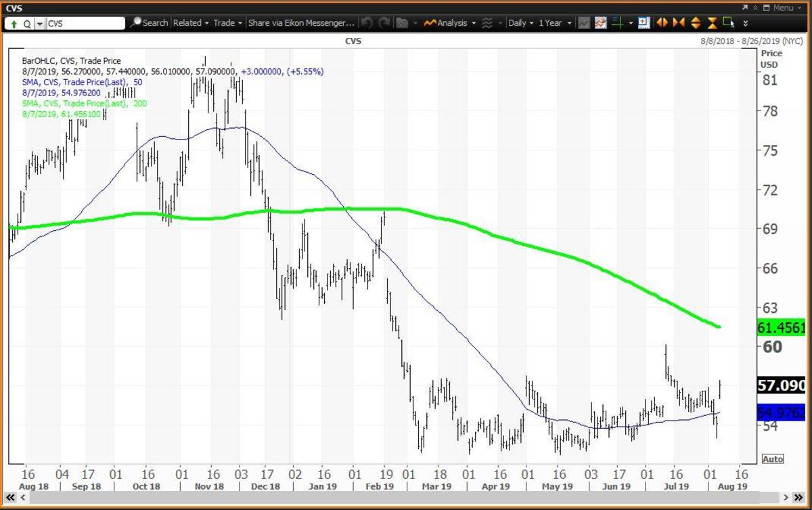Click the compress vertically orange arrows icon
This screenshot has height=510, width=812.
(x=712, y=23)
